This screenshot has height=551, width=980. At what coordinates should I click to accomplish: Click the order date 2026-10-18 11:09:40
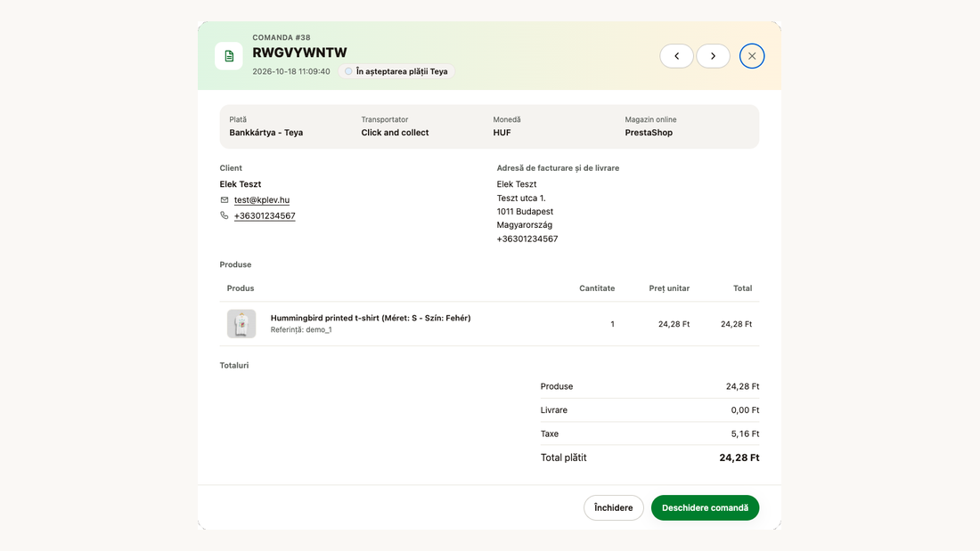coord(291,71)
